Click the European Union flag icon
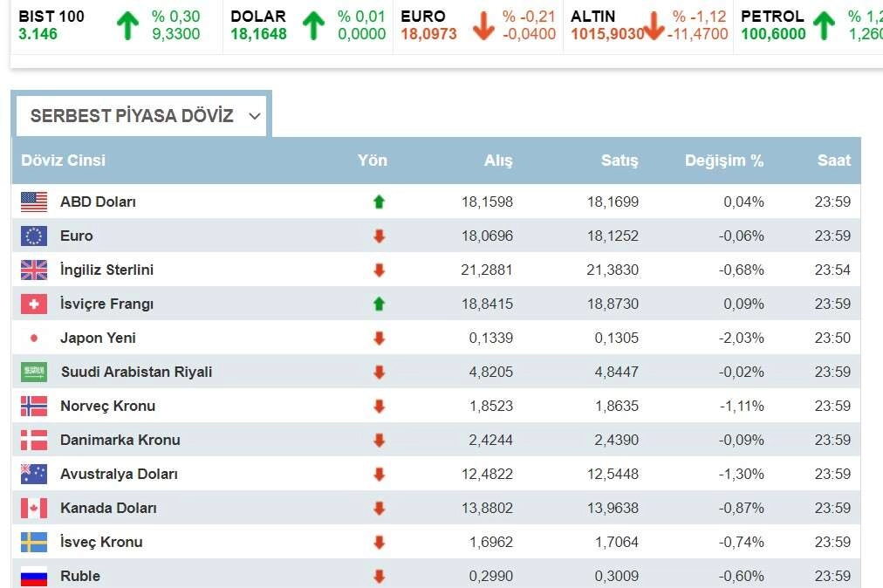 tap(34, 236)
